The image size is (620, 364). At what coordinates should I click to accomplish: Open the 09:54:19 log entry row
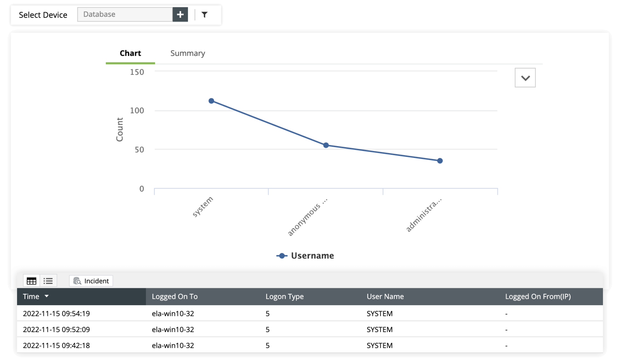pos(56,313)
